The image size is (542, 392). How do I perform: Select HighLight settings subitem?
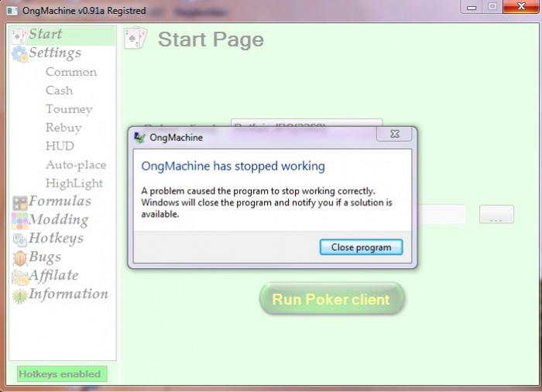pos(74,184)
